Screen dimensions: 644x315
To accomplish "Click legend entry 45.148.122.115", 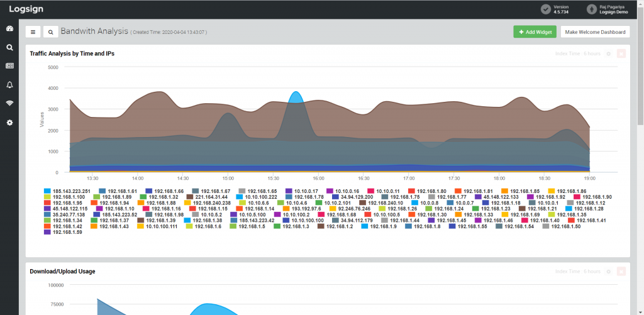I will [x=65, y=209].
